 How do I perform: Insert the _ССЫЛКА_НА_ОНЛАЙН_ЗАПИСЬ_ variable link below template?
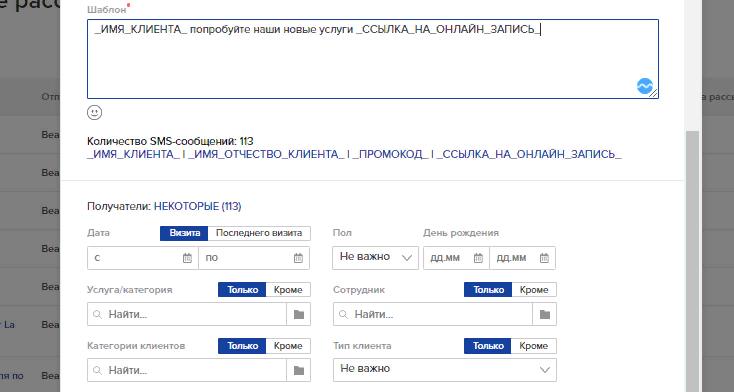529,155
